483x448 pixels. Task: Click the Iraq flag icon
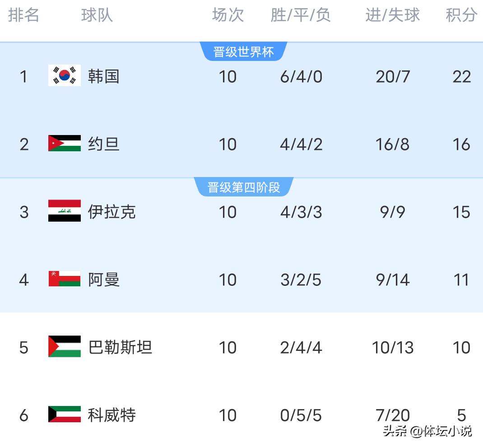(65, 211)
